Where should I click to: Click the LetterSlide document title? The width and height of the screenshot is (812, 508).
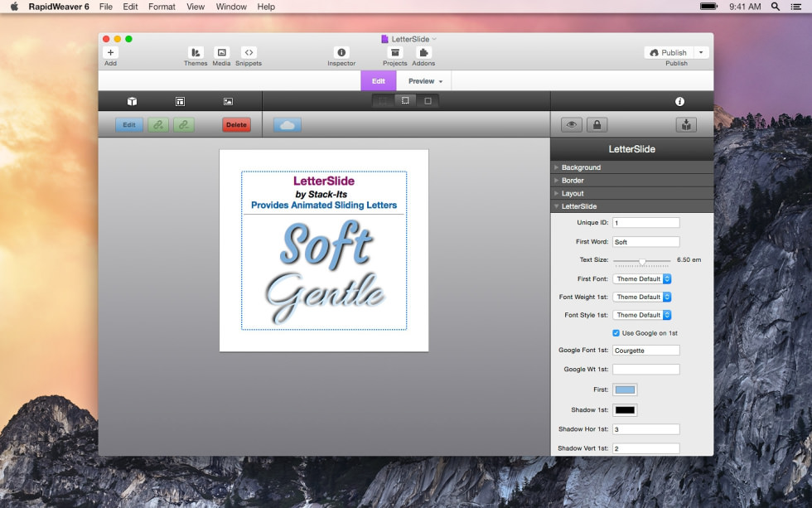point(409,39)
